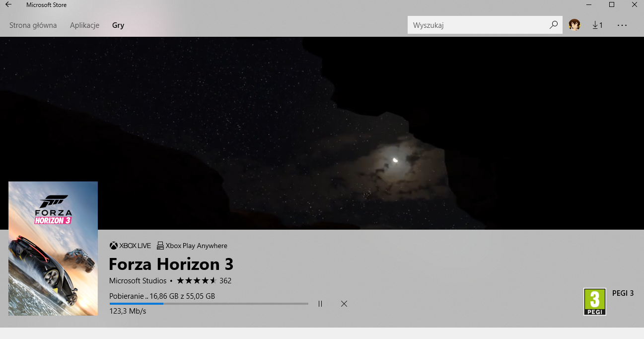Click the Xbox Play Anywhere badge
Viewport: 644px width, 339px height.
[x=192, y=246]
